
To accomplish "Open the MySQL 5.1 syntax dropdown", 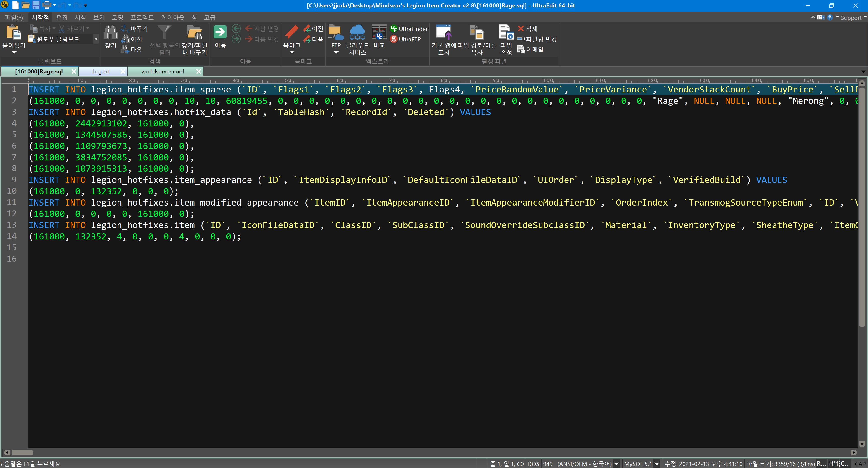I will click(656, 464).
